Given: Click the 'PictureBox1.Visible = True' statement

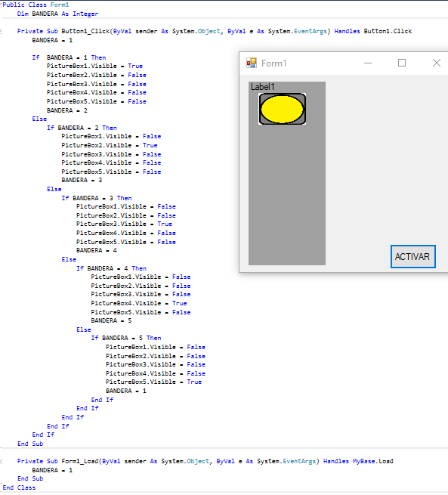Looking at the screenshot, I should [94, 66].
